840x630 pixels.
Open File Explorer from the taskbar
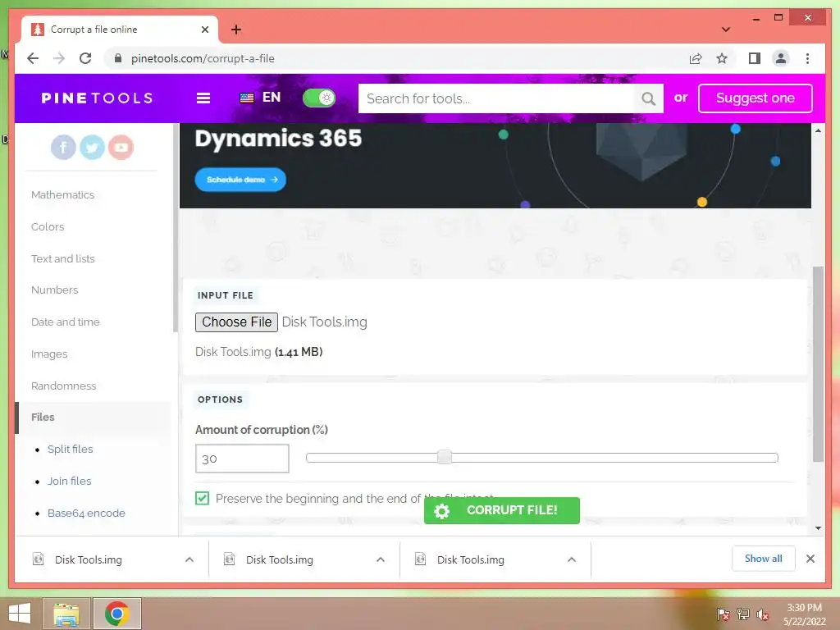tap(66, 614)
